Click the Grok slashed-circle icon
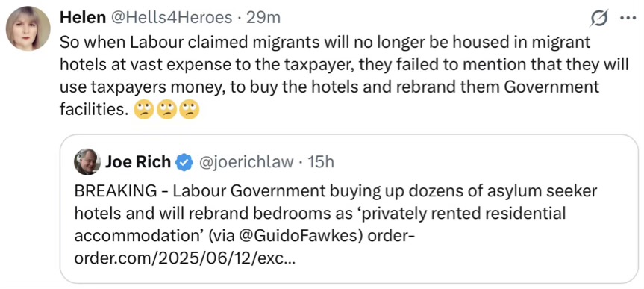Image resolution: width=644 pixels, height=289 pixels. pos(598,19)
